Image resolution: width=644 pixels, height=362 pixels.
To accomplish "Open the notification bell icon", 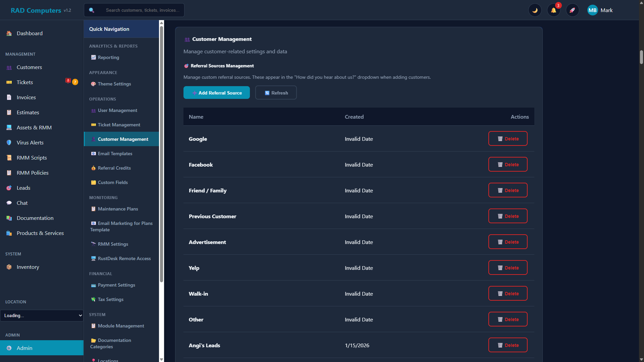I will (553, 10).
